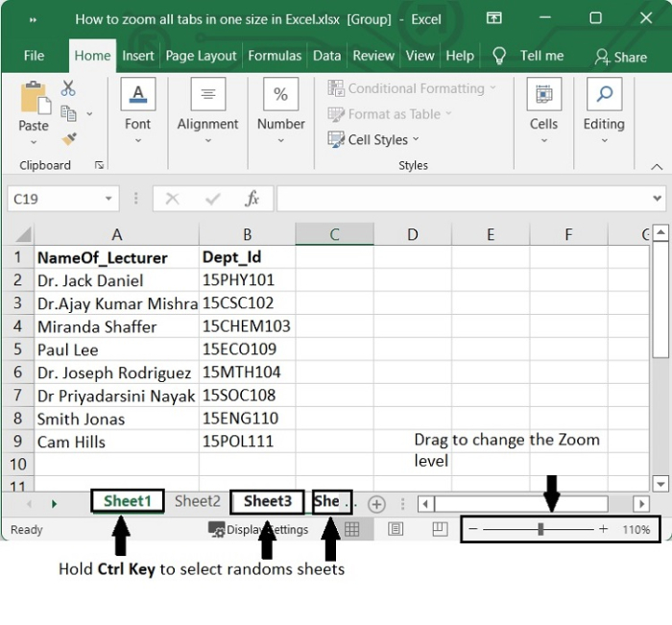Click the new sheet plus button

pos(376,503)
